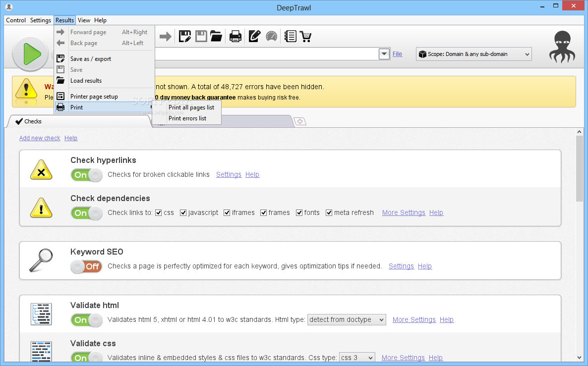The height and width of the screenshot is (366, 588).
Task: Click the green Play start button
Action: [x=30, y=53]
